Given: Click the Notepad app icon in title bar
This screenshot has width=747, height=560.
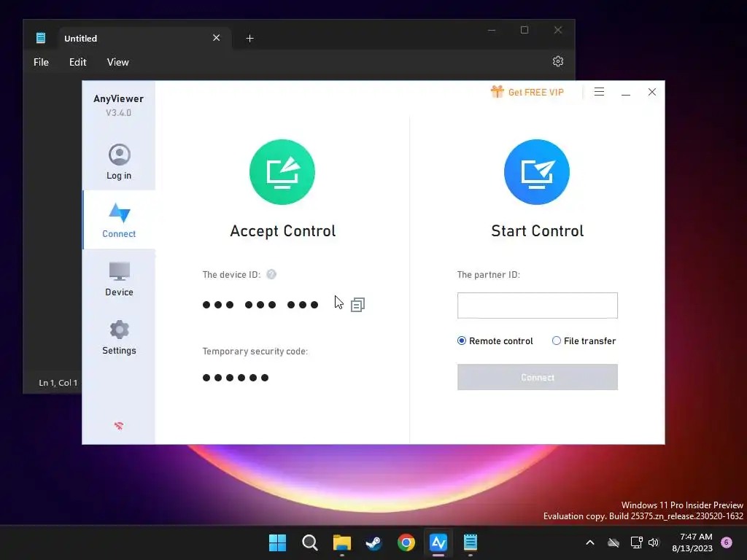Looking at the screenshot, I should (41, 38).
